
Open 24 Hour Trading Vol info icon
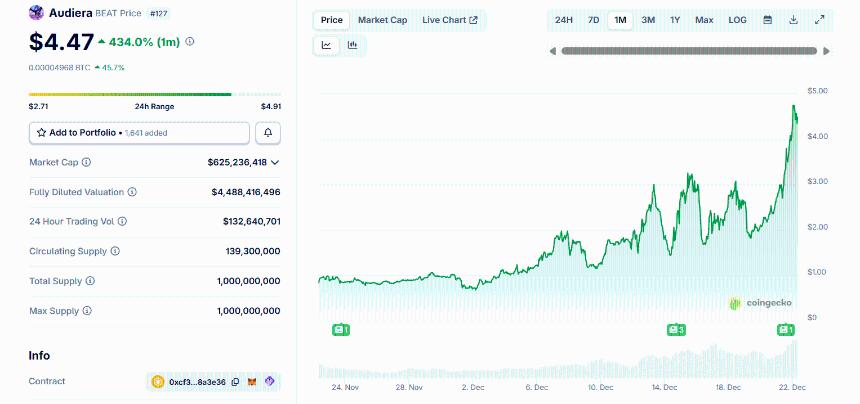point(122,221)
